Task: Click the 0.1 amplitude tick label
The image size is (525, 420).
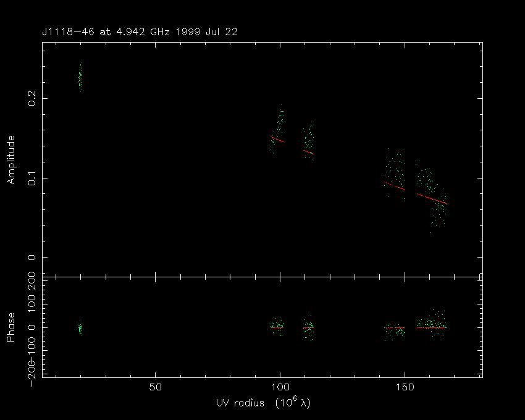Action: [31, 178]
